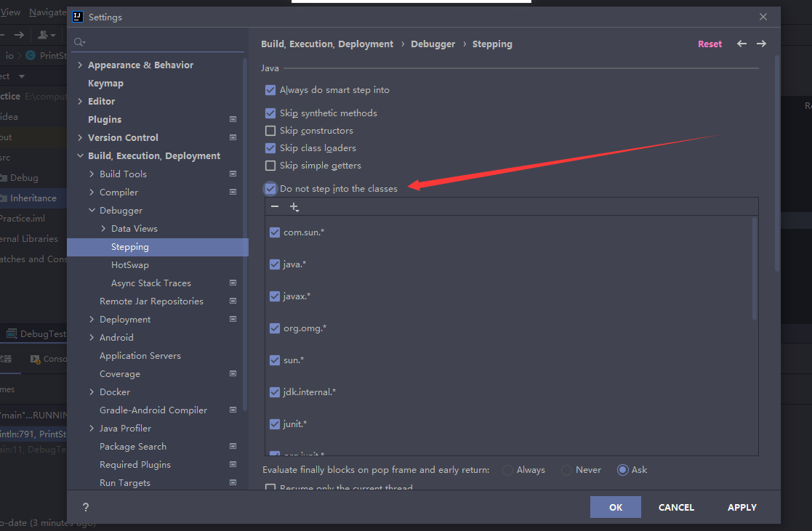This screenshot has width=812, height=531.
Task: Click the project-level icon beside Async Stack Traces
Action: point(233,283)
